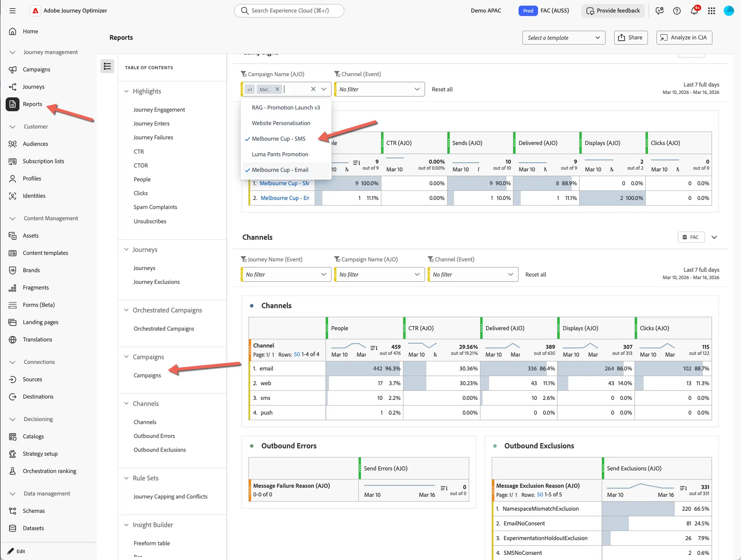Image resolution: width=741 pixels, height=560 pixels.
Task: Open the Select a template dropdown
Action: (x=564, y=38)
